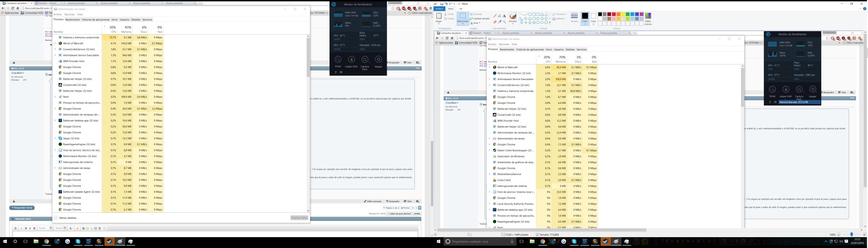Sort processes by the 30% CPU column
This screenshot has height=248, width=868.
[109, 29]
